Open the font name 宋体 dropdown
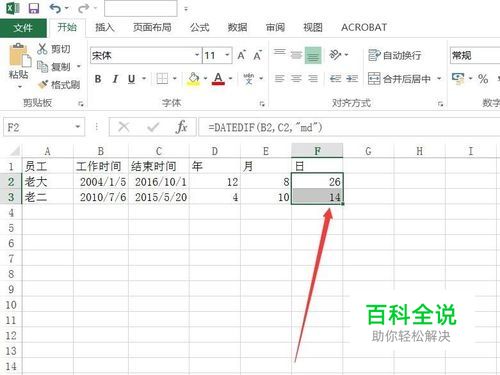The height and width of the screenshot is (375, 500). click(x=197, y=55)
